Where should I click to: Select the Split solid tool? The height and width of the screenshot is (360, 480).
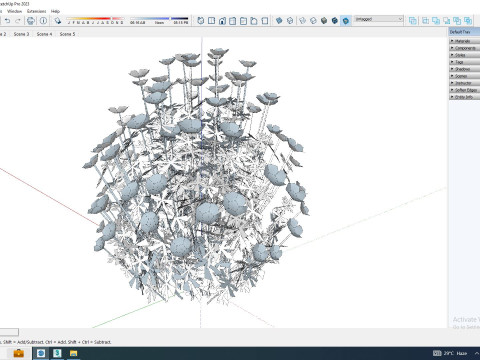click(x=468, y=21)
